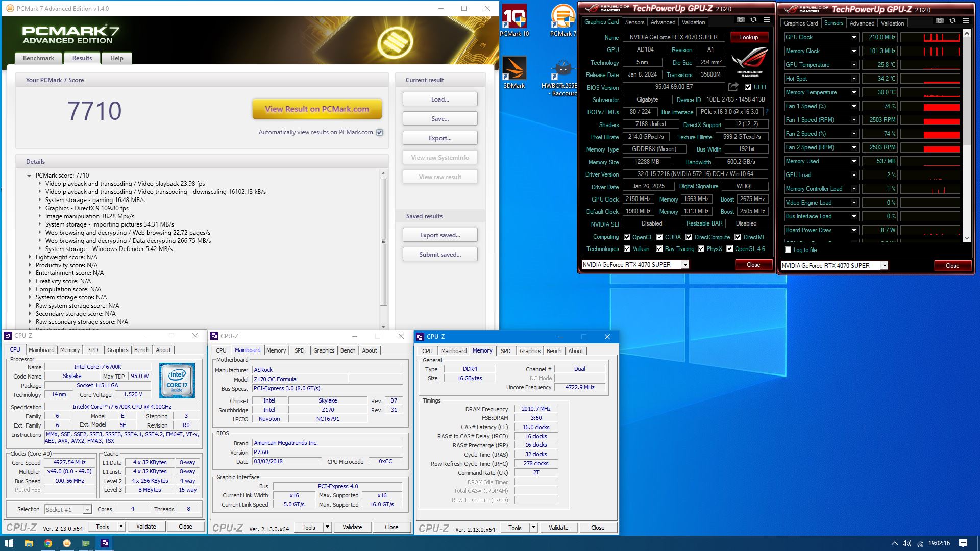Click the Load... button in Current result

[x=440, y=99]
